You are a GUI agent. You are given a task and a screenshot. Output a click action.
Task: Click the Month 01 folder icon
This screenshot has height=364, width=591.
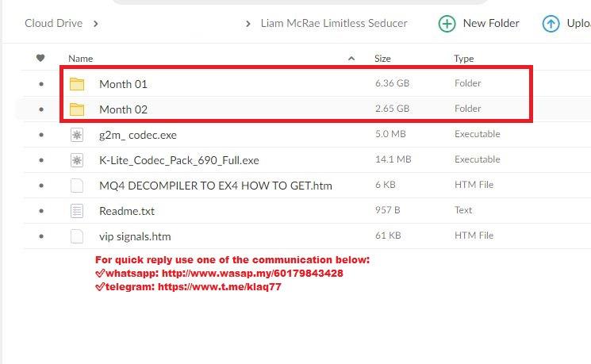pos(77,83)
